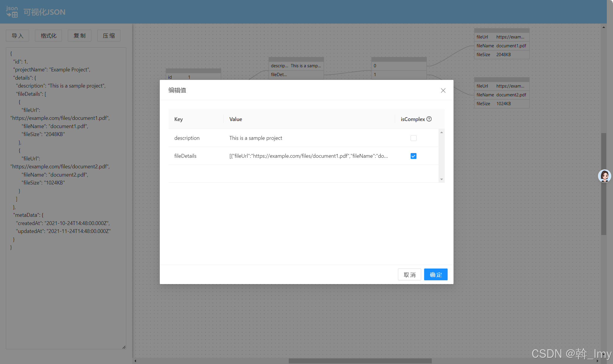This screenshot has height=364, width=613.
Task: Click the 格式化 format button
Action: point(48,36)
